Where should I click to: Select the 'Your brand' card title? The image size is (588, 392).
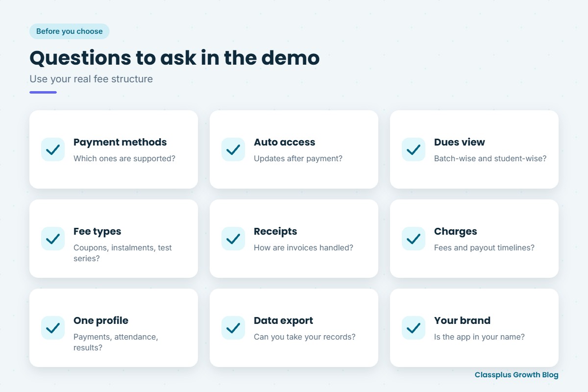tap(462, 320)
